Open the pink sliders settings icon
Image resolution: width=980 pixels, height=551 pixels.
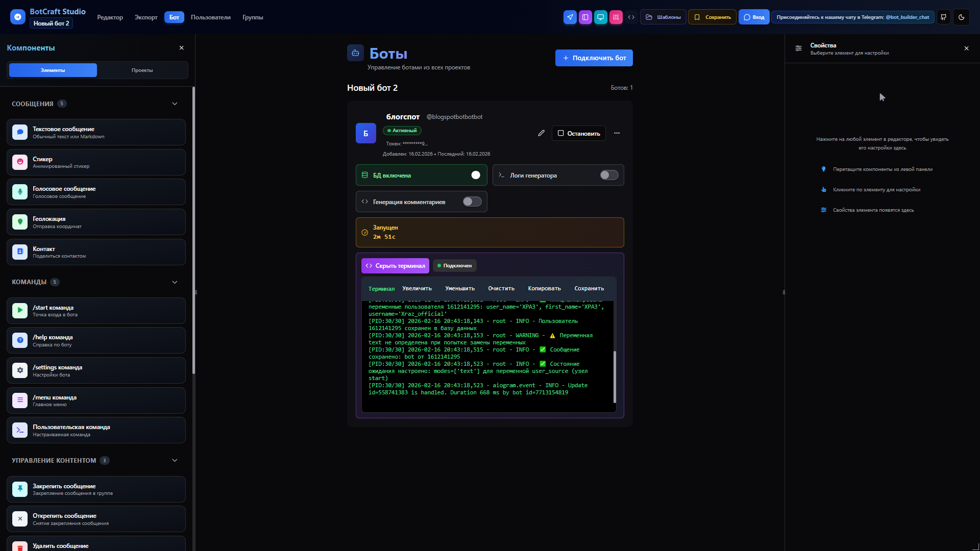(x=616, y=17)
